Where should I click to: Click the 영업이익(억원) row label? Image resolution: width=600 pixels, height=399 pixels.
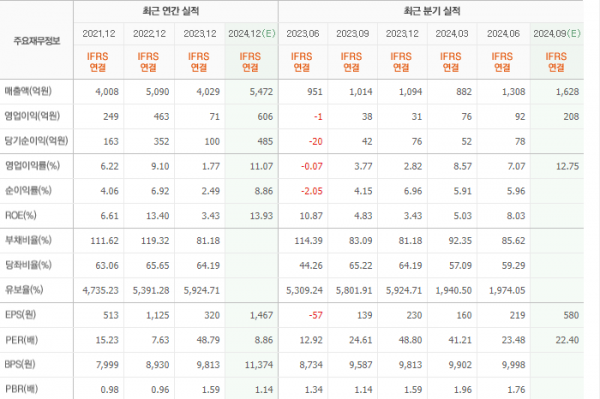pos(32,116)
